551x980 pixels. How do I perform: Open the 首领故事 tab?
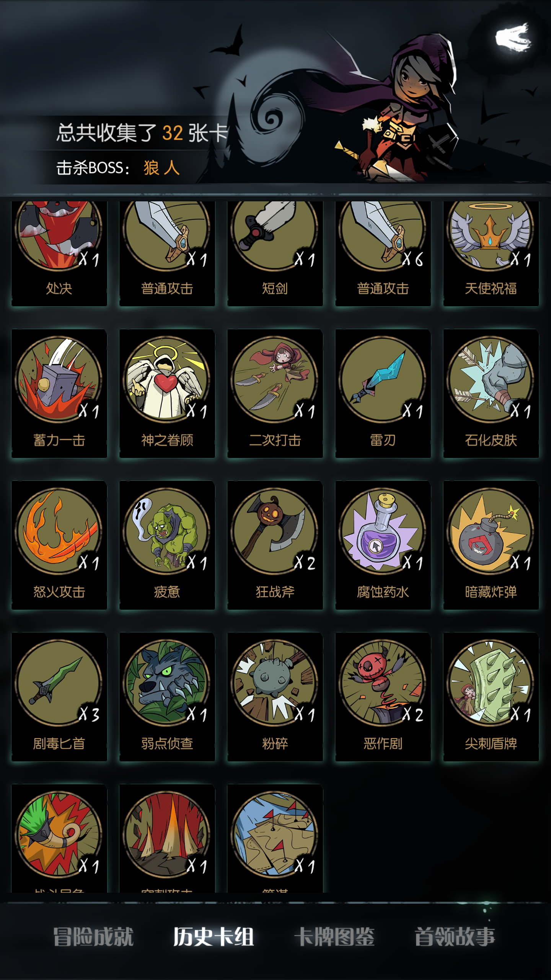455,937
